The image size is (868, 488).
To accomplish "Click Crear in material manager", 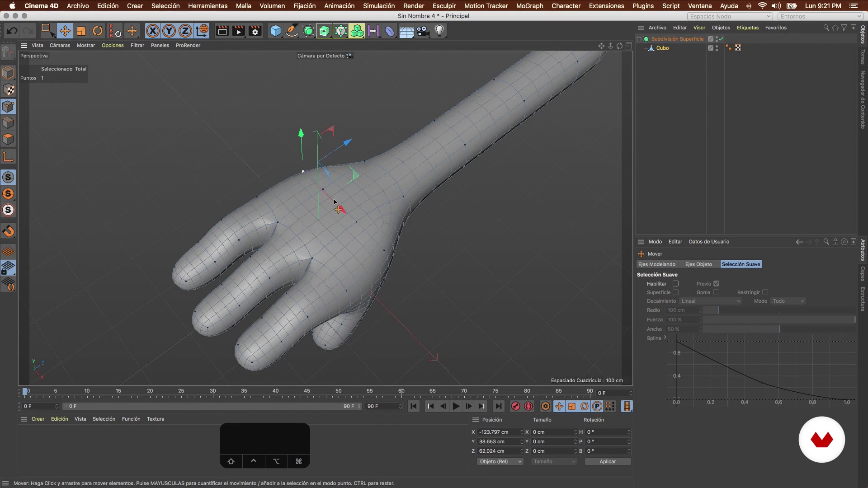I will 38,419.
